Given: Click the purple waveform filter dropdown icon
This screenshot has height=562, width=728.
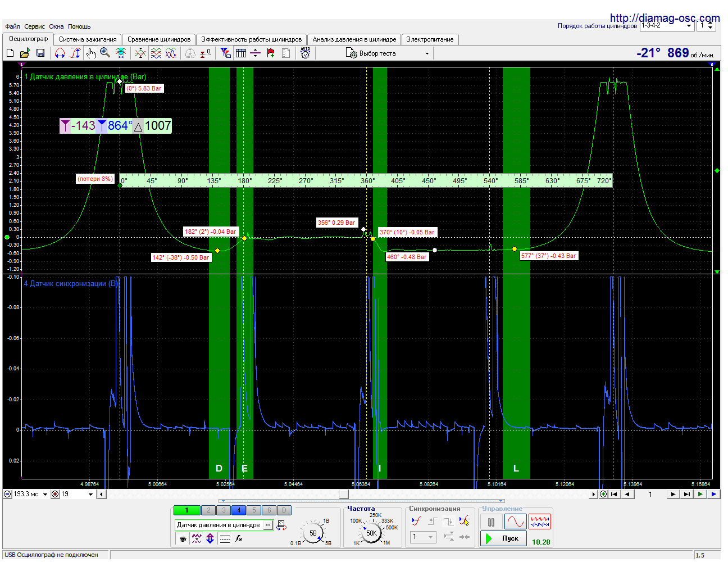Looking at the screenshot, I should (x=196, y=538).
